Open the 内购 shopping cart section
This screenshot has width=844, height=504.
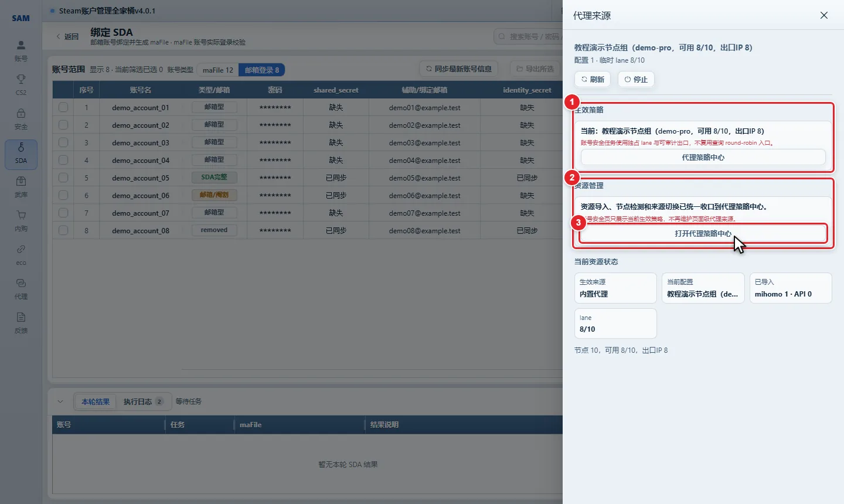[x=21, y=221]
